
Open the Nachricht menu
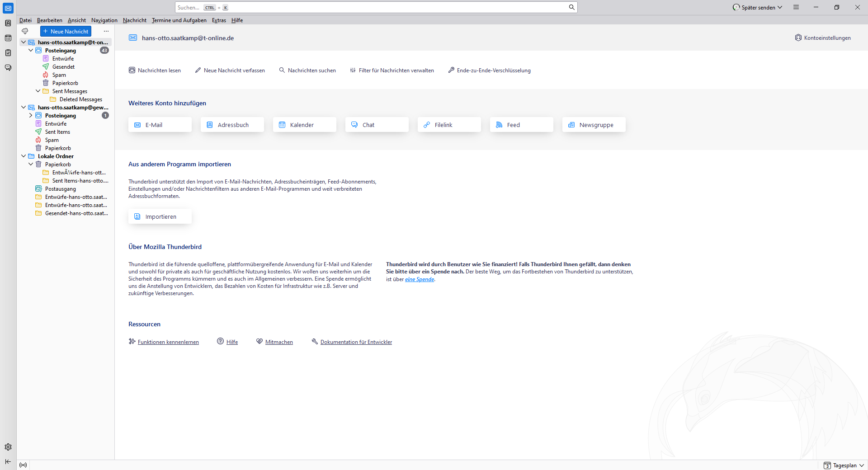[135, 20]
